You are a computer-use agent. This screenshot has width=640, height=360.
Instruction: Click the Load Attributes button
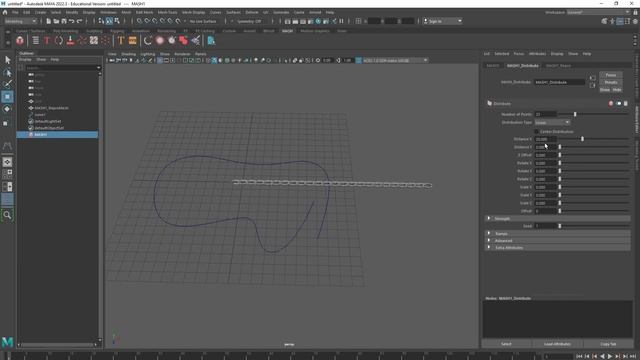[x=557, y=344]
